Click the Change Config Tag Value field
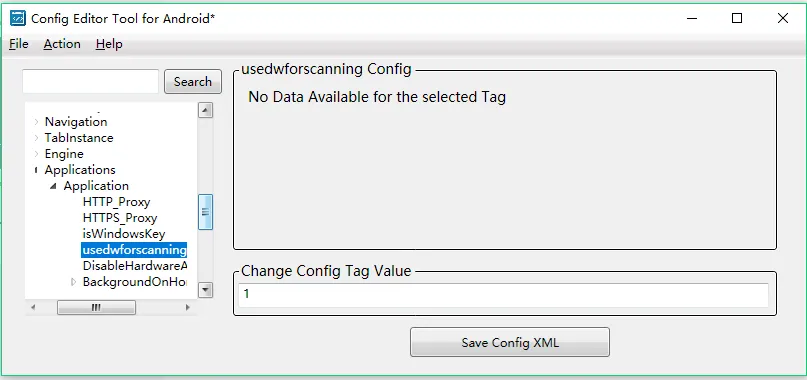Image resolution: width=807 pixels, height=380 pixels. 503,295
